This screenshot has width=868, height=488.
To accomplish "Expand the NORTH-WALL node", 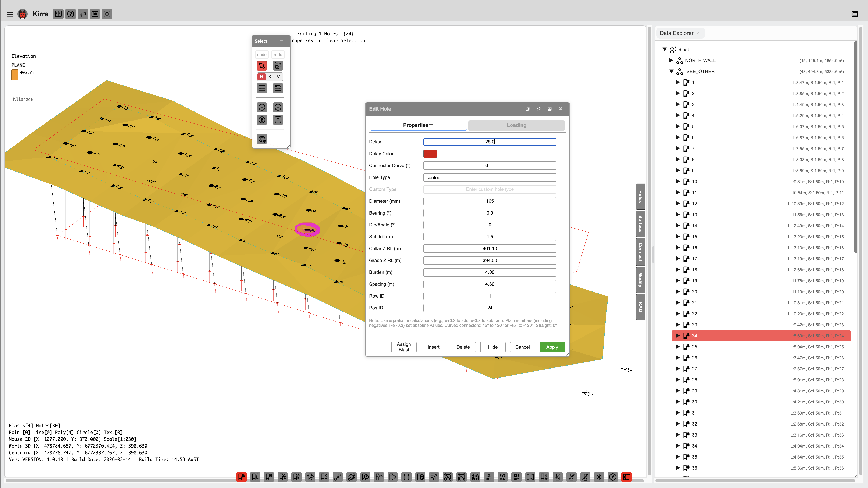I will pos(671,60).
